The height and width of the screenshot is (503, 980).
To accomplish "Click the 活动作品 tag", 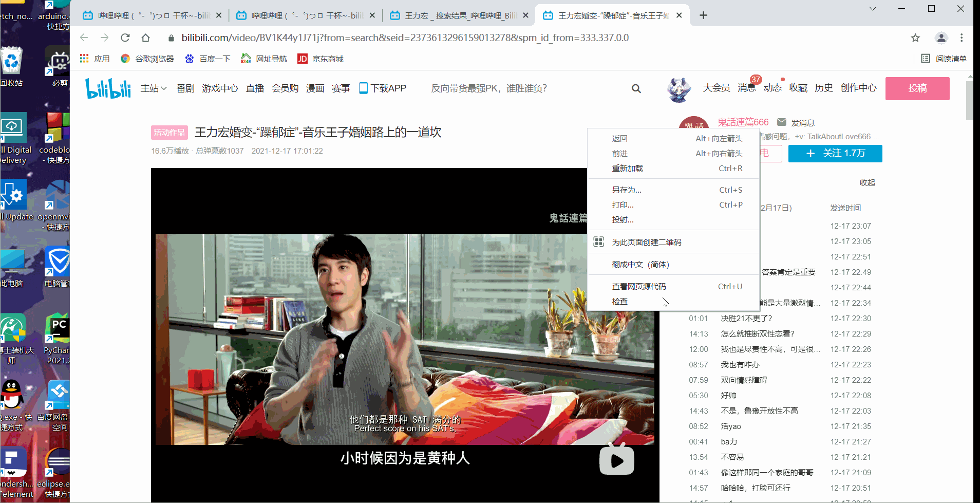I will [x=169, y=133].
